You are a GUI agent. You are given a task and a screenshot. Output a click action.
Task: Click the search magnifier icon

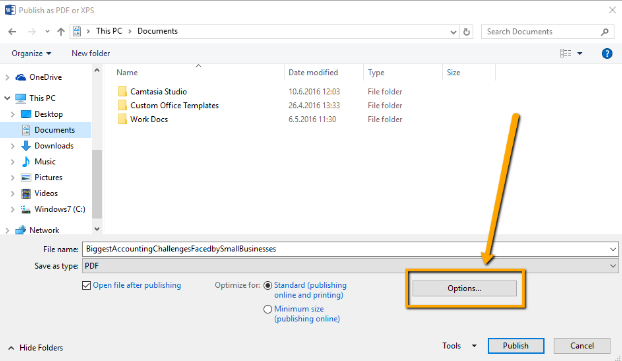[605, 32]
